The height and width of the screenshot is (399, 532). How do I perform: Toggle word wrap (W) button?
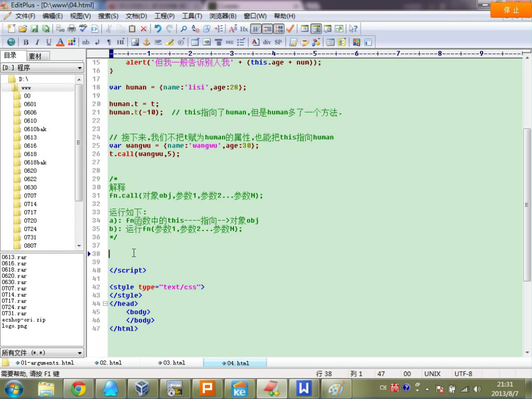tap(256, 29)
